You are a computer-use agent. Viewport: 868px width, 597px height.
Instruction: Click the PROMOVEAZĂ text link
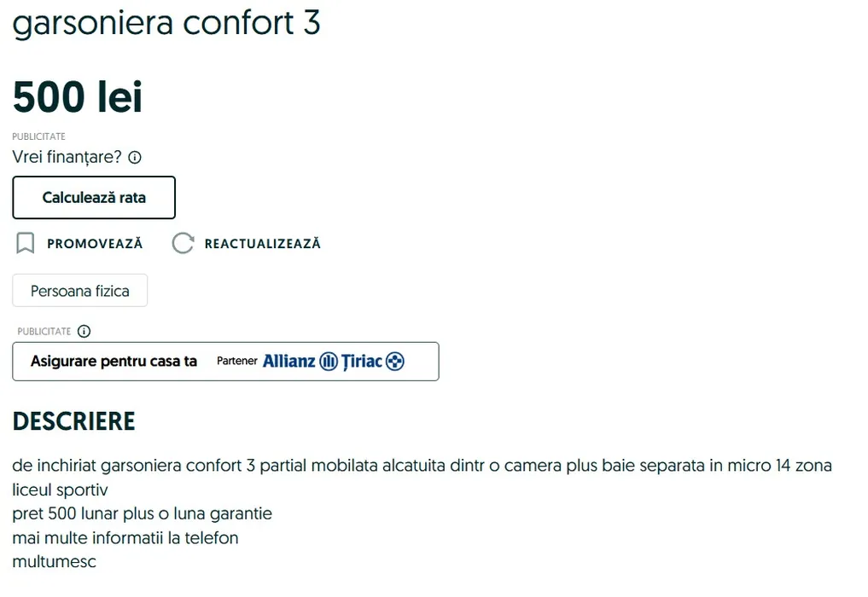coord(95,244)
